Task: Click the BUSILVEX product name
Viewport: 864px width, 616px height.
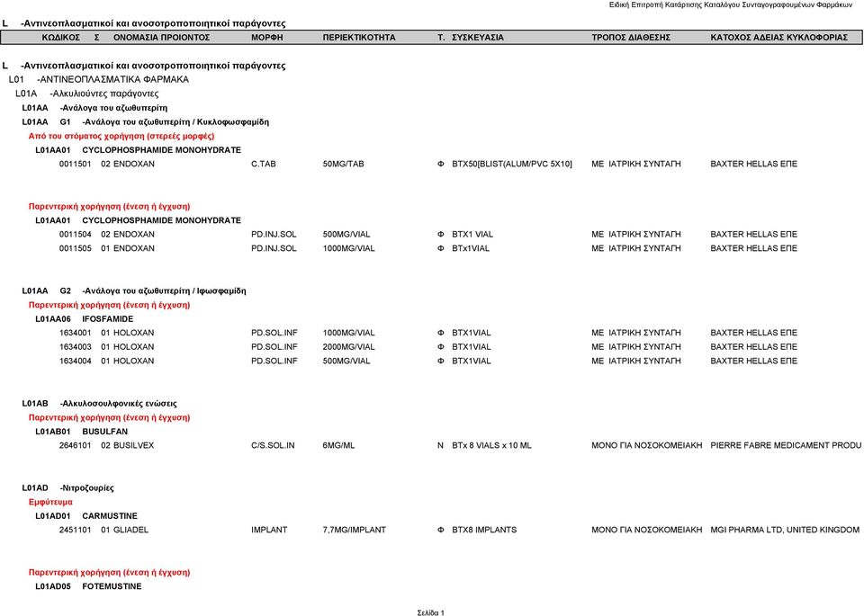Action: coord(134,445)
